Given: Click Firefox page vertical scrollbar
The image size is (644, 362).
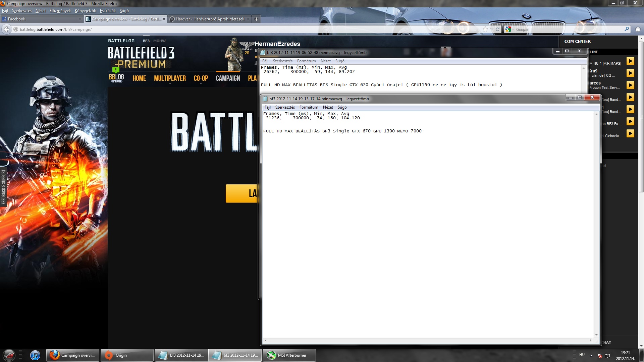Looking at the screenshot, I should click(x=641, y=117).
